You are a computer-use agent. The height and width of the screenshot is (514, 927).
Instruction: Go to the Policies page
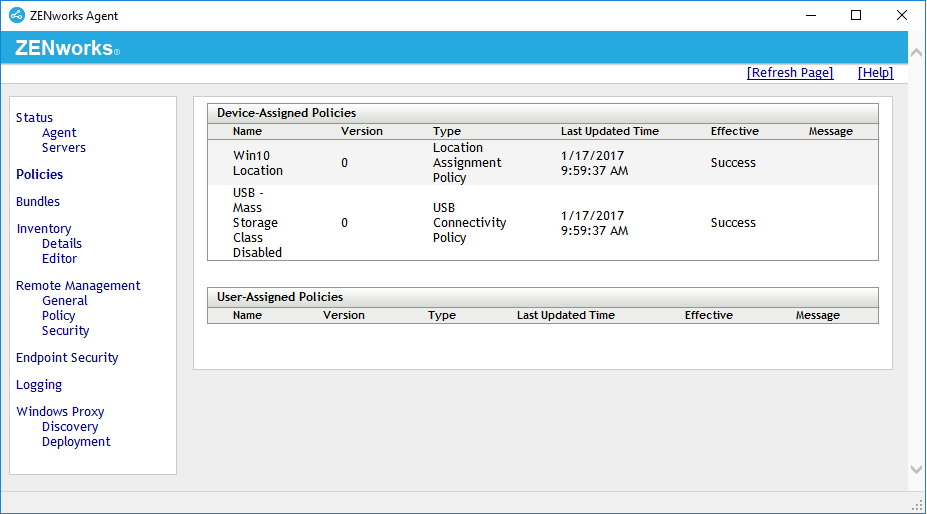click(40, 174)
